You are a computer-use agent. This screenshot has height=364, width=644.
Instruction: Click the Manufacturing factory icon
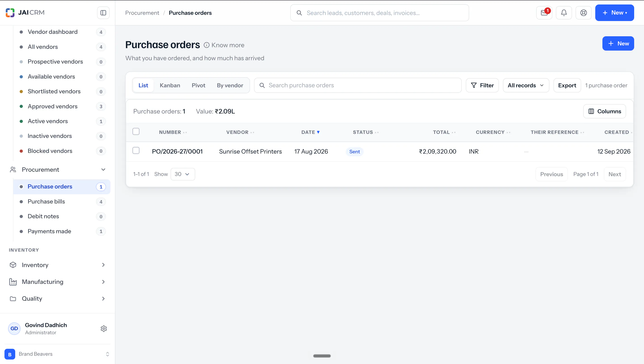point(13,282)
